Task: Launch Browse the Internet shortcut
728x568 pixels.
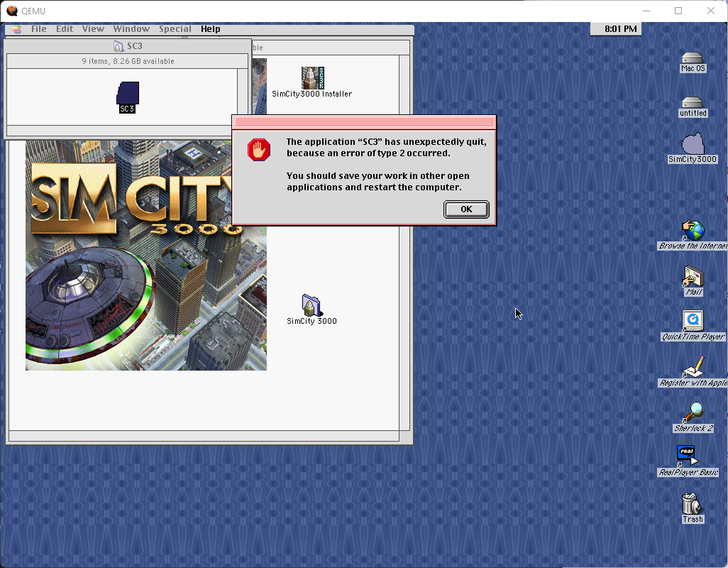Action: (693, 231)
